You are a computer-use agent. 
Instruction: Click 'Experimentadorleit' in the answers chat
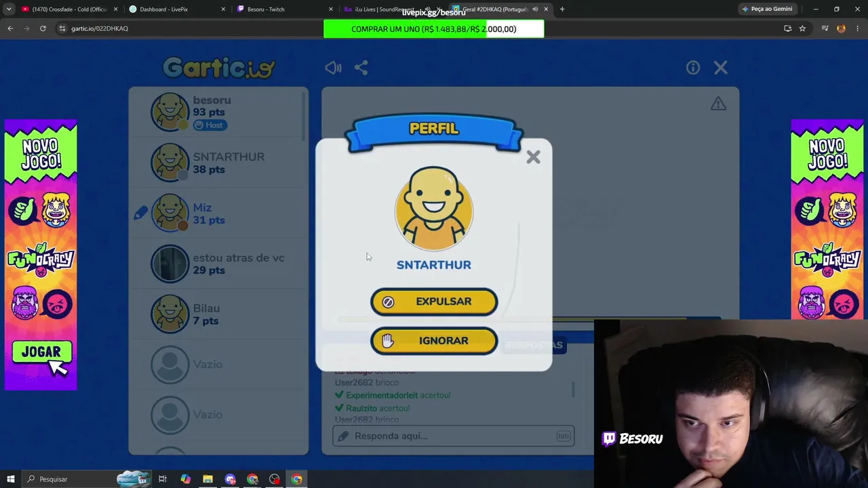click(382, 395)
